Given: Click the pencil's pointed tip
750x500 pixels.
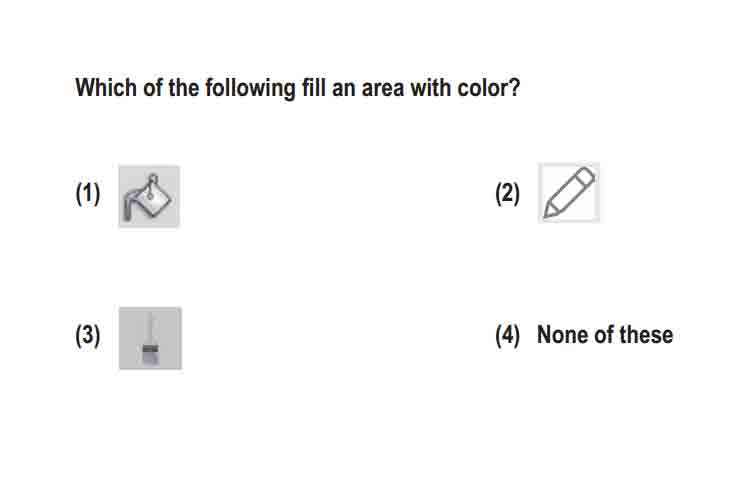Looking at the screenshot, I should pos(550,211).
